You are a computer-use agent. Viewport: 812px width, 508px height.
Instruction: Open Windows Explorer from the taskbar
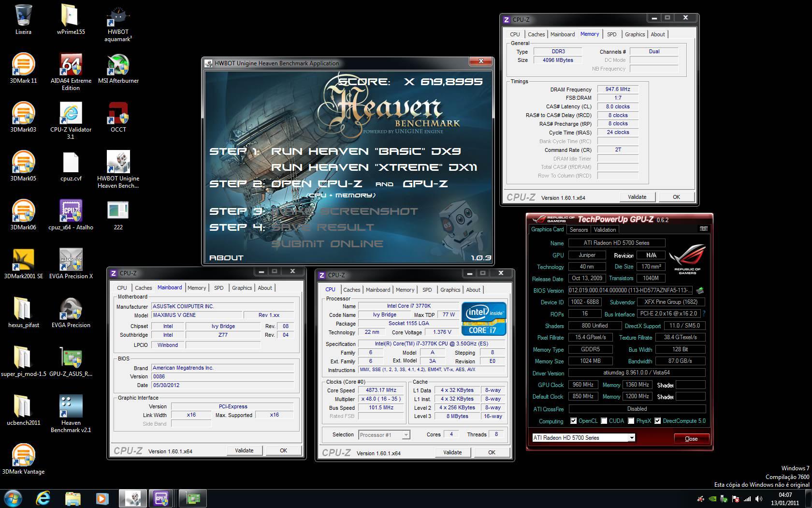pyautogui.click(x=72, y=498)
